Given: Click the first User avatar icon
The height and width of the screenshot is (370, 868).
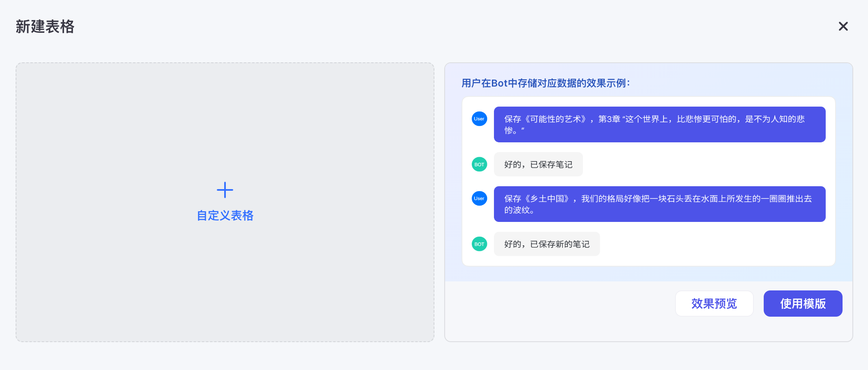Looking at the screenshot, I should tap(479, 119).
